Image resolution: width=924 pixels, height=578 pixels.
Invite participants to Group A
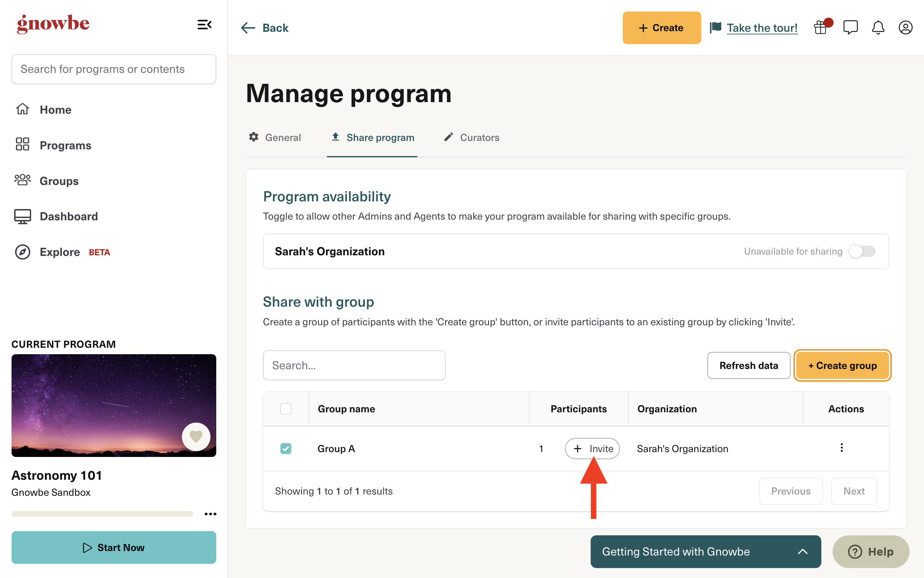pos(592,448)
